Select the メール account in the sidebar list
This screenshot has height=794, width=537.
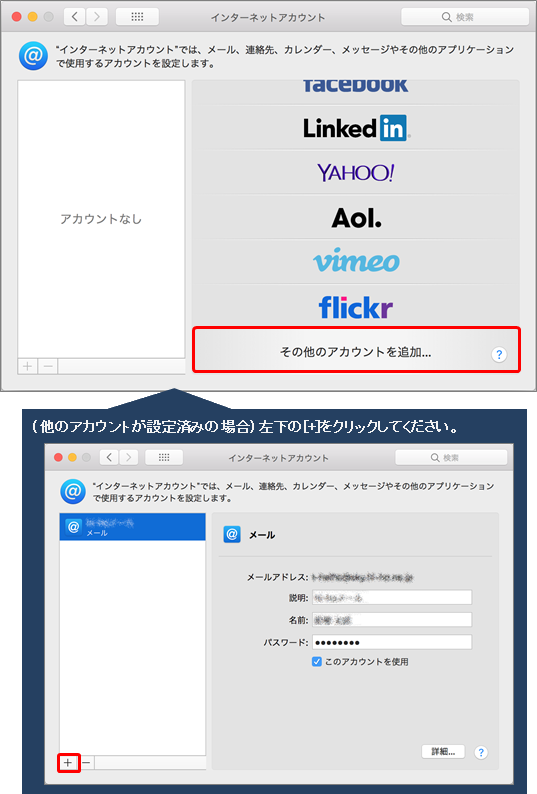pos(133,527)
